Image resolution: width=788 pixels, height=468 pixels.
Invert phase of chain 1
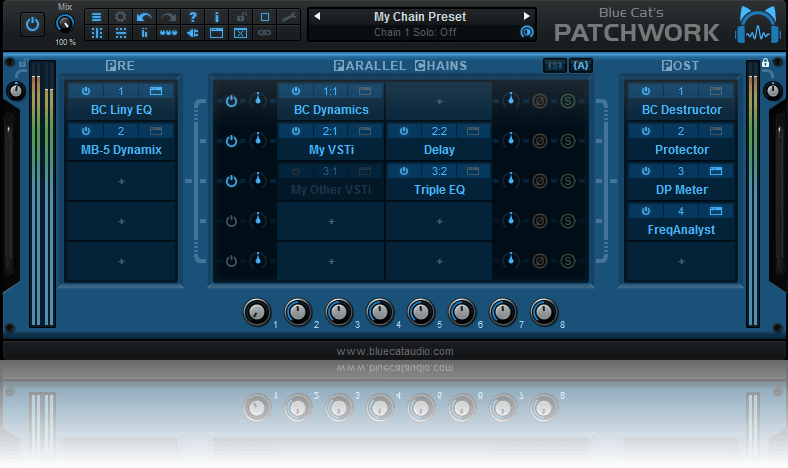540,101
